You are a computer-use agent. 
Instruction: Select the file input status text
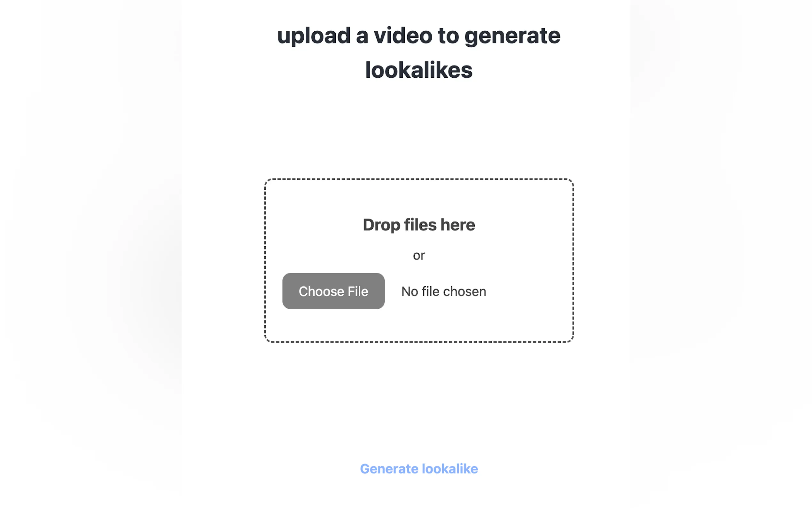[x=443, y=291]
